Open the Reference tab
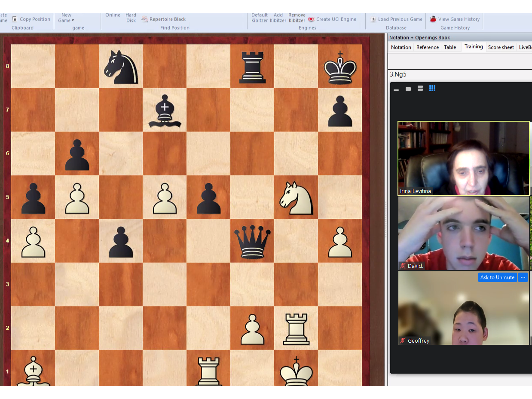 [x=428, y=47]
